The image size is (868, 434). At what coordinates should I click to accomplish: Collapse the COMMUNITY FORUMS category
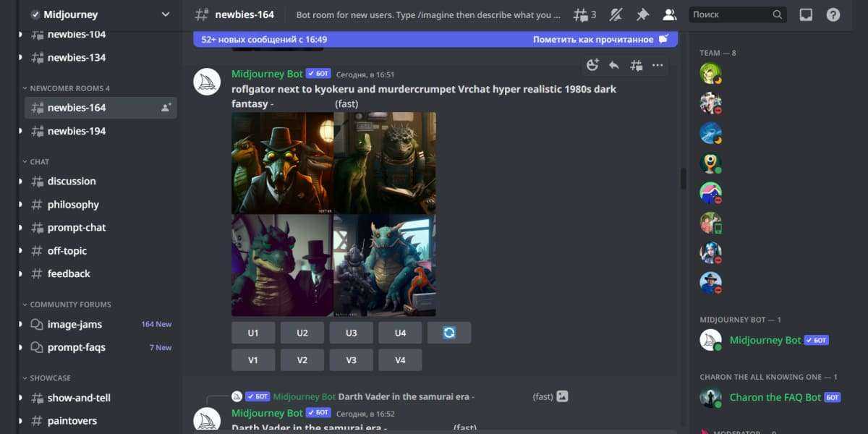70,305
